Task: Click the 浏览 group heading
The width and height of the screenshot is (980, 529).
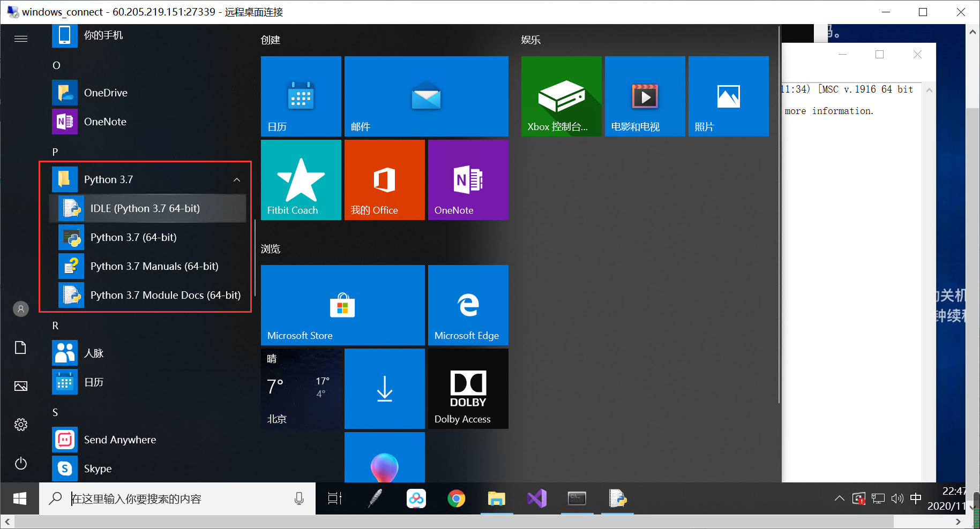Action: pos(271,248)
